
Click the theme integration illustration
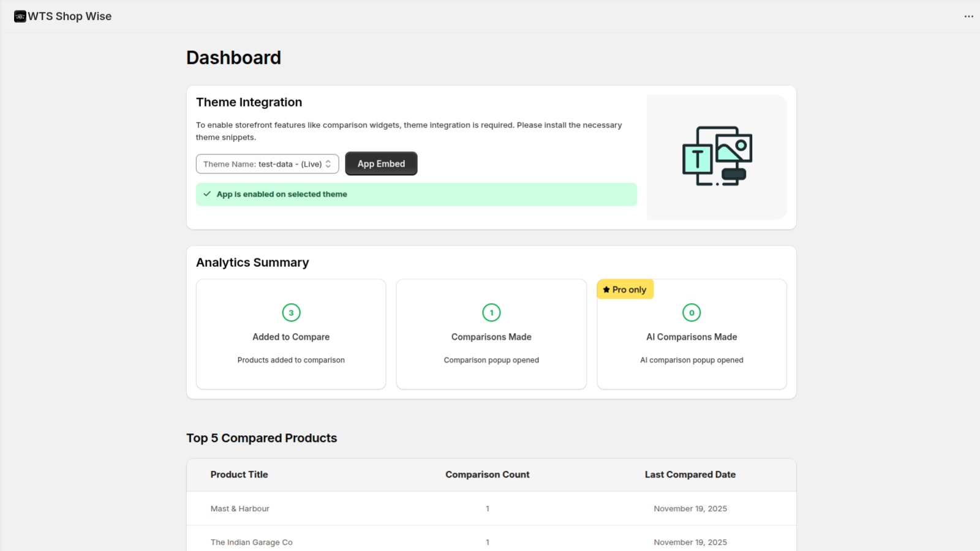click(x=717, y=156)
